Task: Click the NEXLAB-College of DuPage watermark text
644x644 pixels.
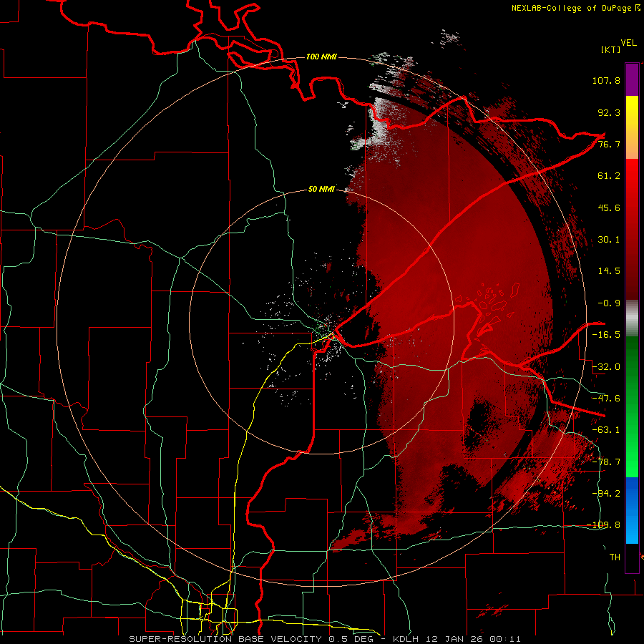Action: click(x=575, y=8)
